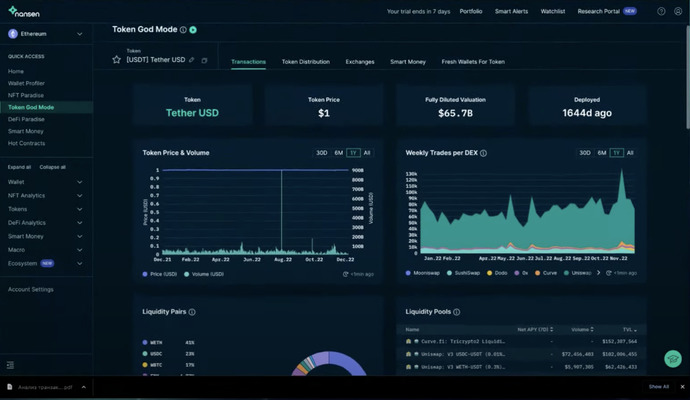The height and width of the screenshot is (400, 690).
Task: Sort Liquidity Pools by TVL column
Action: coord(630,329)
